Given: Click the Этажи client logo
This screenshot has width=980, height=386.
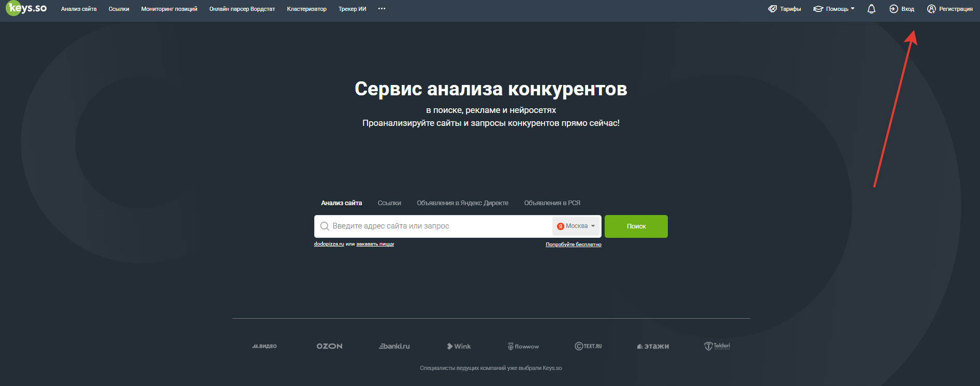Looking at the screenshot, I should tap(653, 346).
